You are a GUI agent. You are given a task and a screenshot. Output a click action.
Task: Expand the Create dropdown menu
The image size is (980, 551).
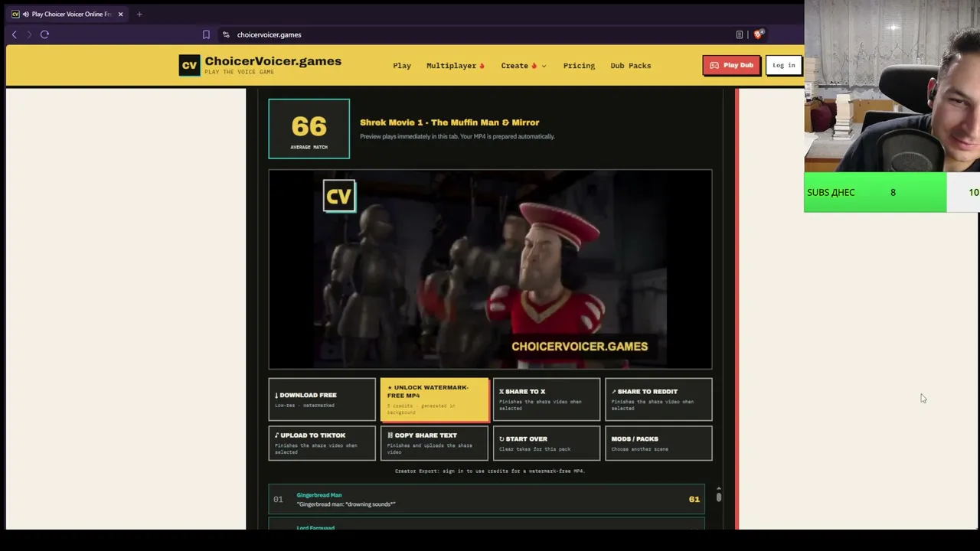[x=524, y=65]
